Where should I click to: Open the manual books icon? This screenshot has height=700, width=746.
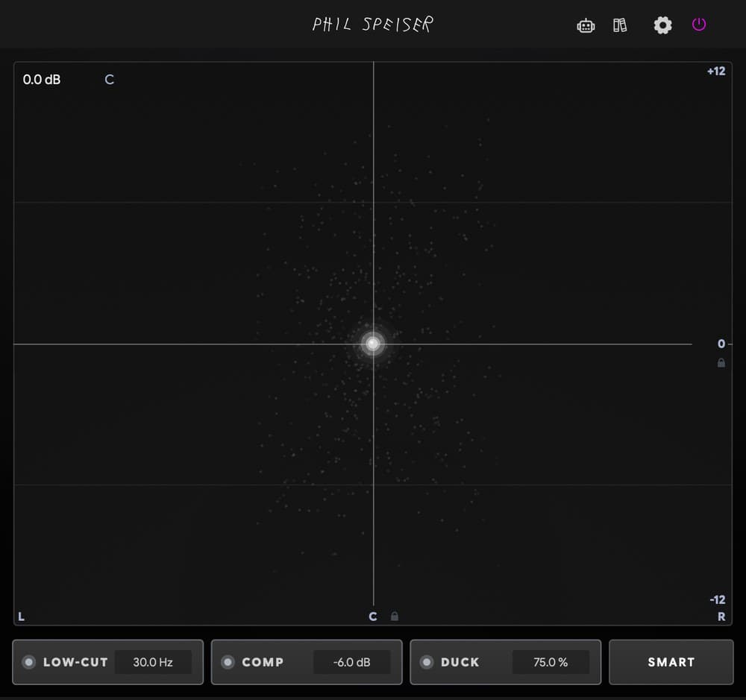[619, 25]
